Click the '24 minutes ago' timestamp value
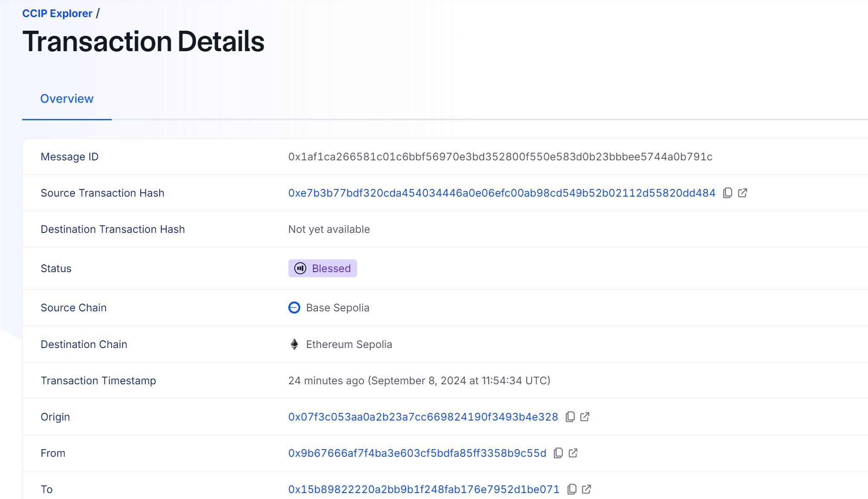Image resolution: width=868 pixels, height=499 pixels. (x=419, y=380)
